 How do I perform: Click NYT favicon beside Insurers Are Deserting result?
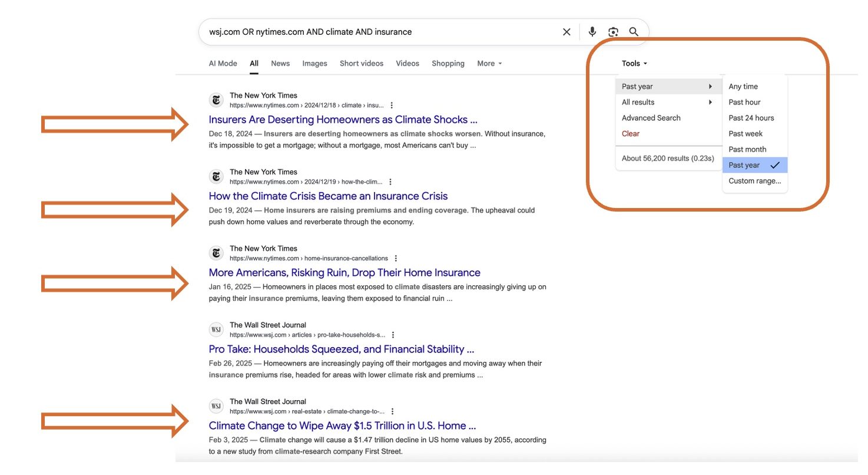coord(216,100)
